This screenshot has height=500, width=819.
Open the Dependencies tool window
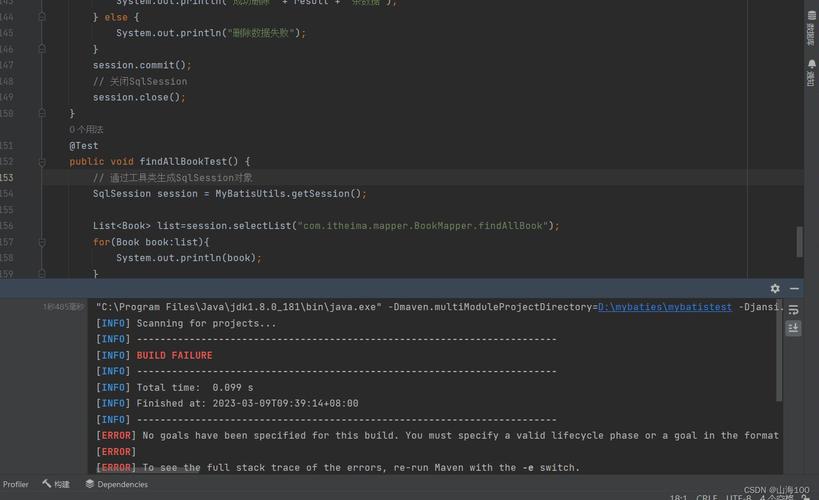pyautogui.click(x=116, y=484)
